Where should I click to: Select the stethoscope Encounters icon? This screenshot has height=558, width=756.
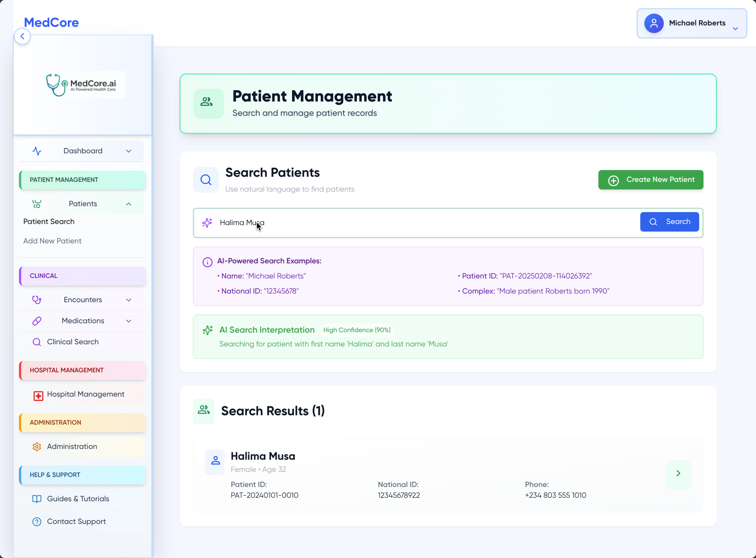pos(37,299)
